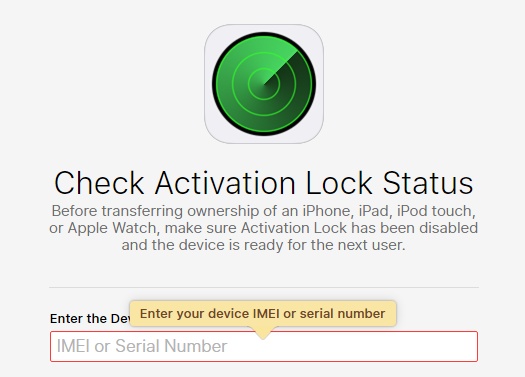
Task: Click 'Activation Lock has been disabled' text
Action: point(359,228)
